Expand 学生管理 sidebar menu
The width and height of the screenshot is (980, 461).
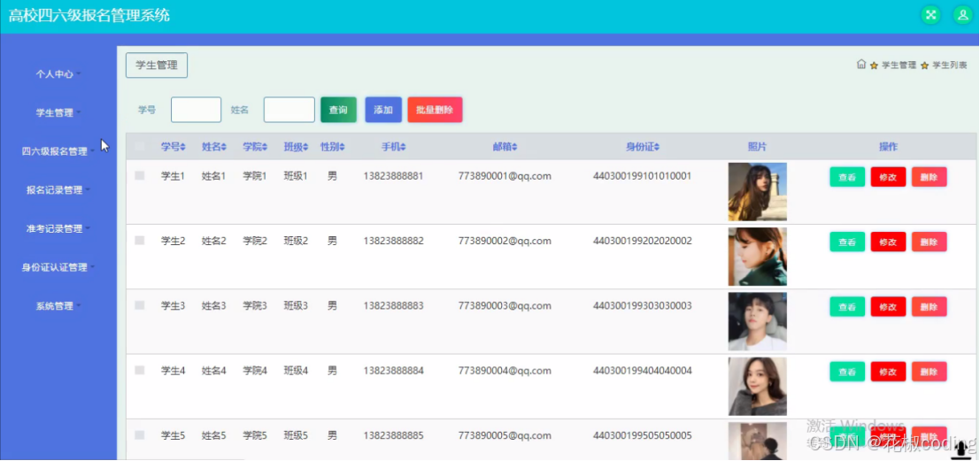tap(58, 113)
